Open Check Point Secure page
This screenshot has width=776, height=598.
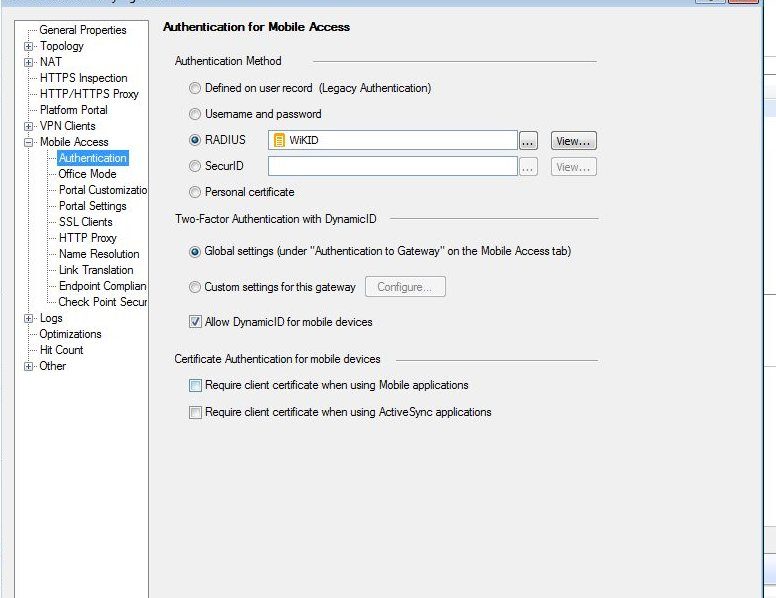coord(103,302)
